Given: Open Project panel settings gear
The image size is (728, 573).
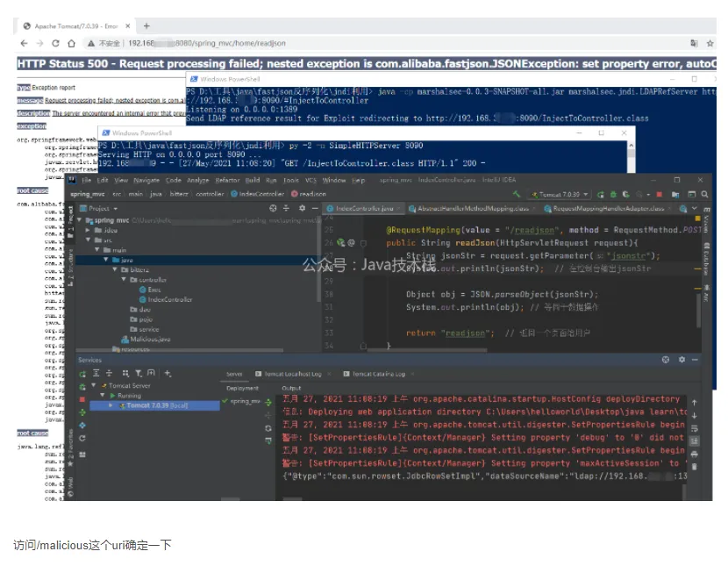Looking at the screenshot, I should coord(302,209).
